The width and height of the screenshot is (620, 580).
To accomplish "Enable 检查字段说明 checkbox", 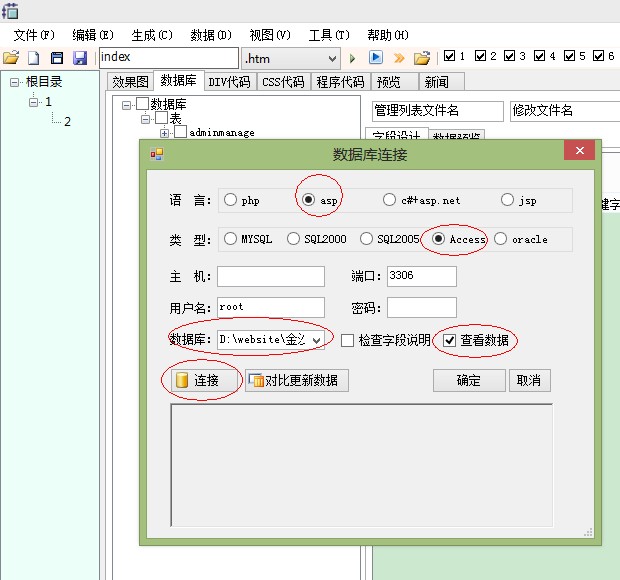I will (x=347, y=340).
